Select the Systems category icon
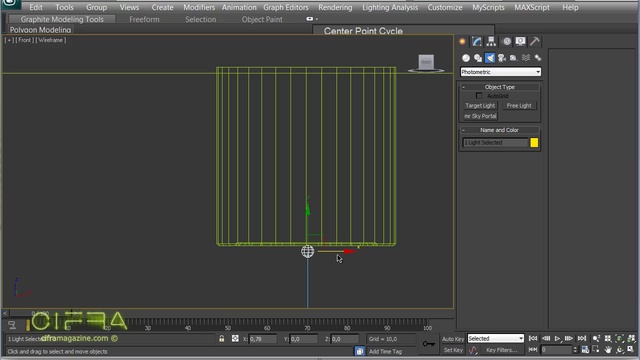Screen dimensions: 640x360 (x=538, y=58)
